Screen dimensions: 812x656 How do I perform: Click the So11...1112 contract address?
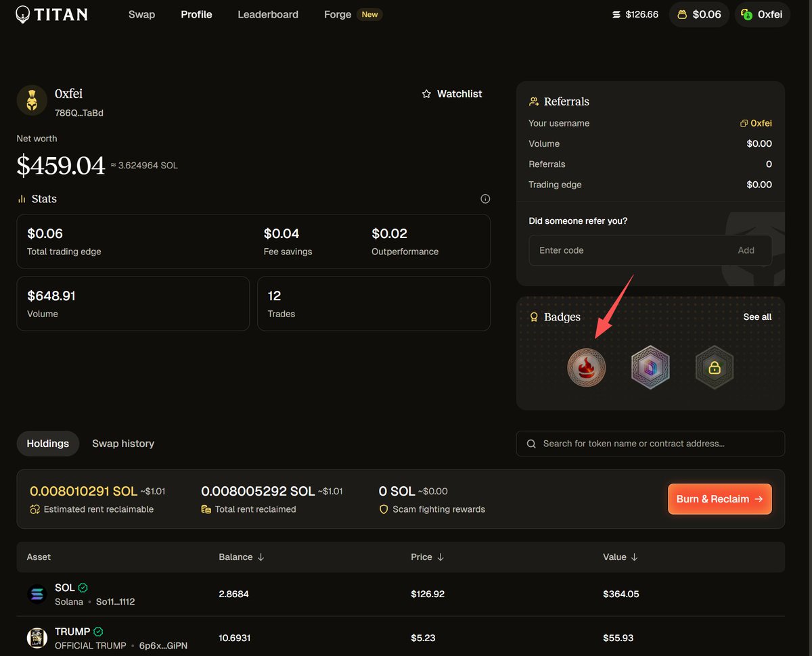point(115,601)
